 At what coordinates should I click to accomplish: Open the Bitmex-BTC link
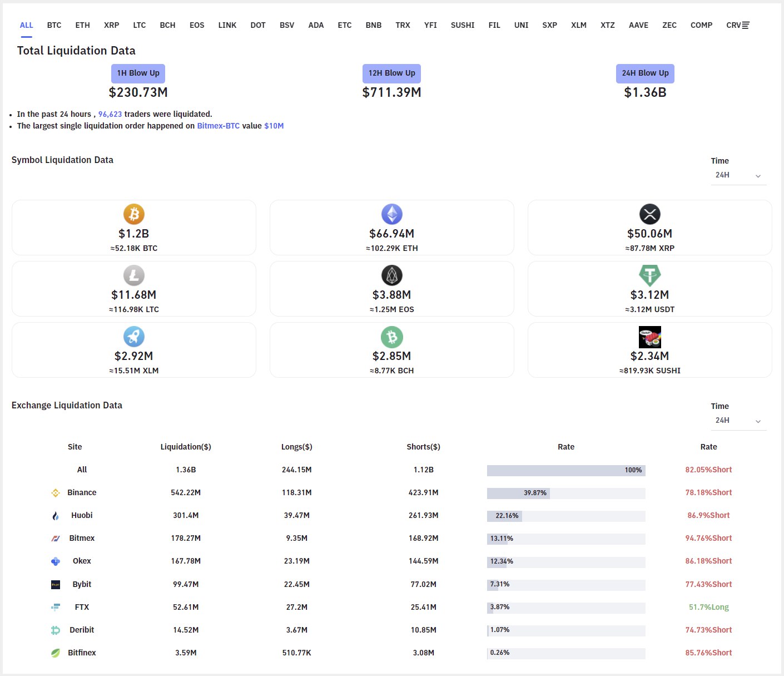pyautogui.click(x=219, y=126)
